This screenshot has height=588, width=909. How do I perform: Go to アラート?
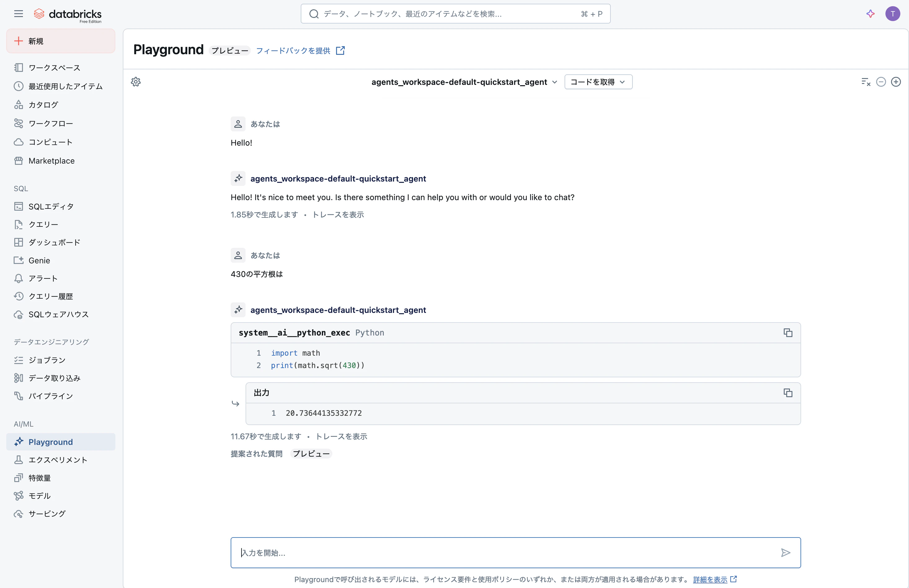coord(61,278)
